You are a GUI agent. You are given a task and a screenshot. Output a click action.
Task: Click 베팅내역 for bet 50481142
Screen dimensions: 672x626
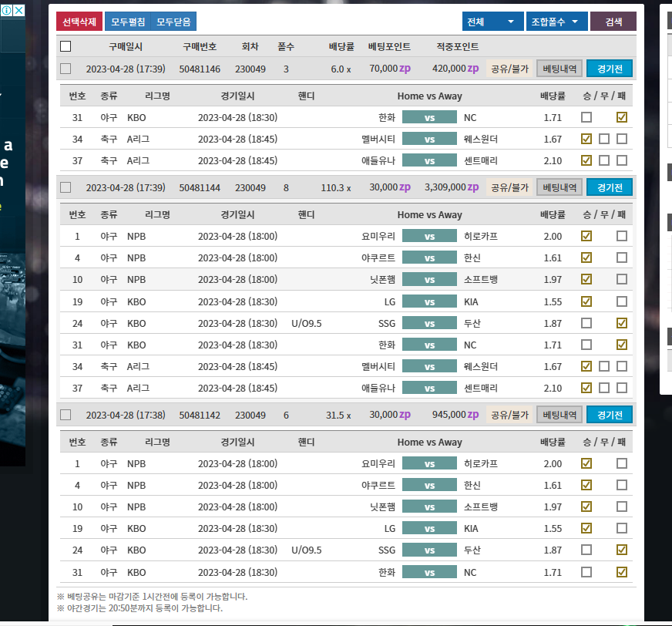(x=559, y=415)
